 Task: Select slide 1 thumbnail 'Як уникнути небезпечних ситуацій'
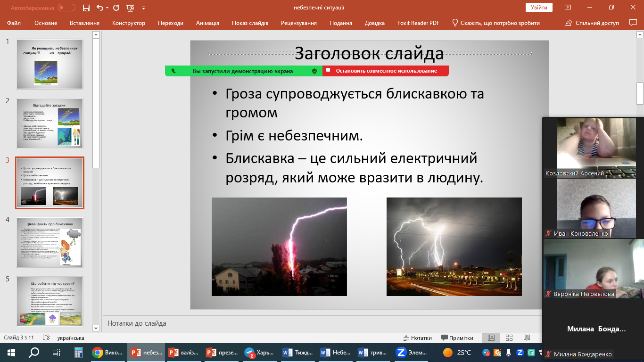click(50, 64)
